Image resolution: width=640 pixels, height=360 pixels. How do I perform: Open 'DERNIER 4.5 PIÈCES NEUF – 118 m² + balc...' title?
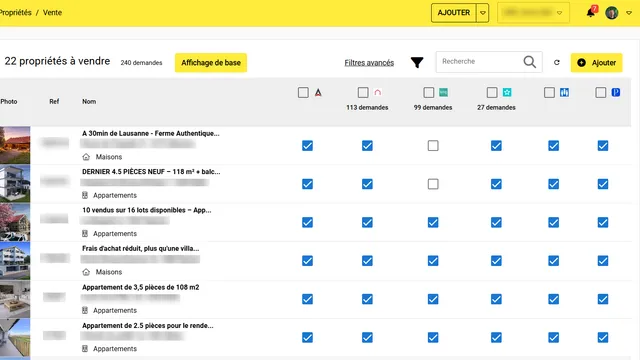(x=151, y=171)
